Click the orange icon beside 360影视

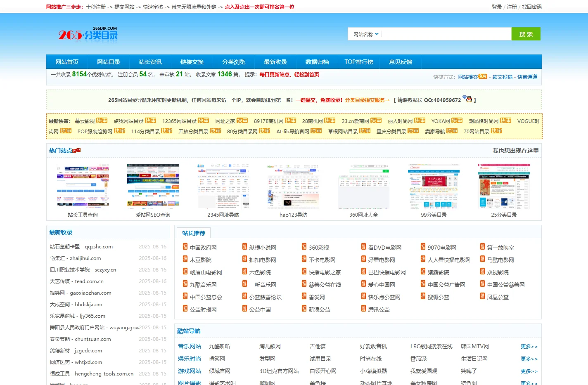304,247
